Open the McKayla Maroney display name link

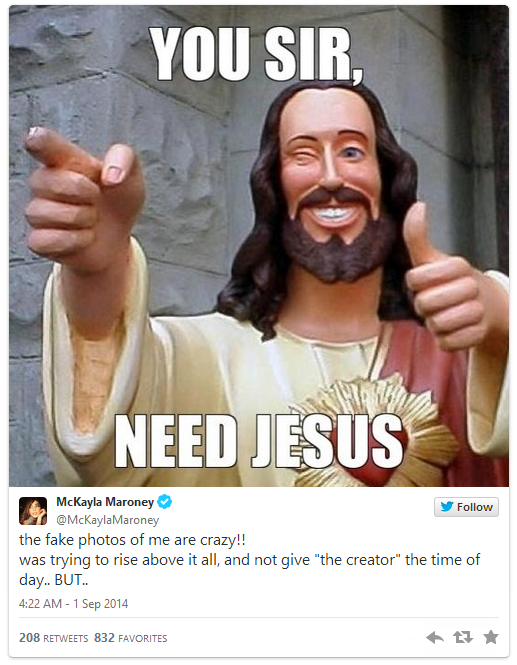coord(105,502)
